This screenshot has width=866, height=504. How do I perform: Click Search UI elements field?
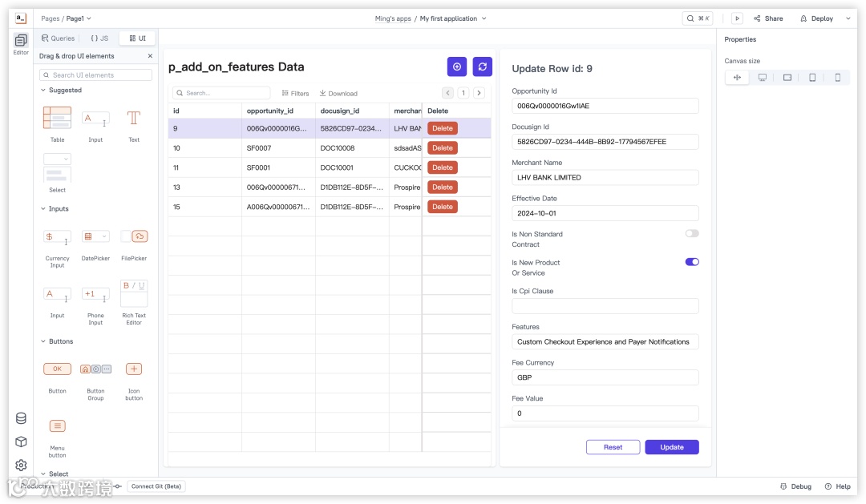(95, 75)
